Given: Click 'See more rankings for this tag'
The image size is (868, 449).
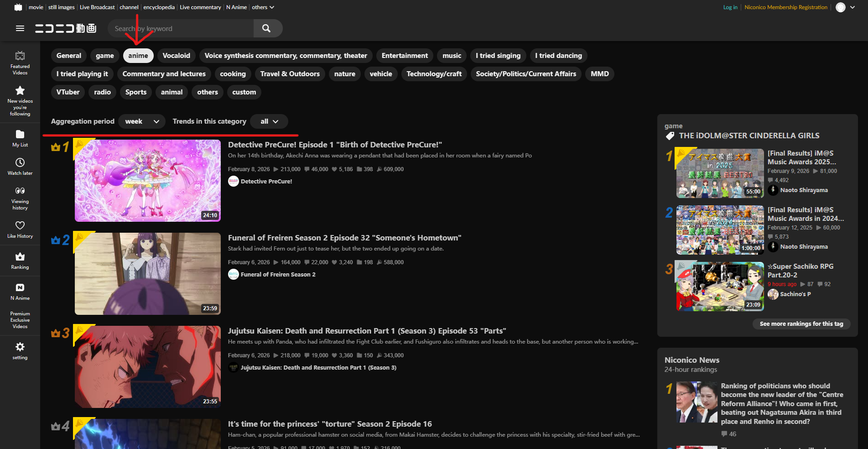Looking at the screenshot, I should coord(801,324).
